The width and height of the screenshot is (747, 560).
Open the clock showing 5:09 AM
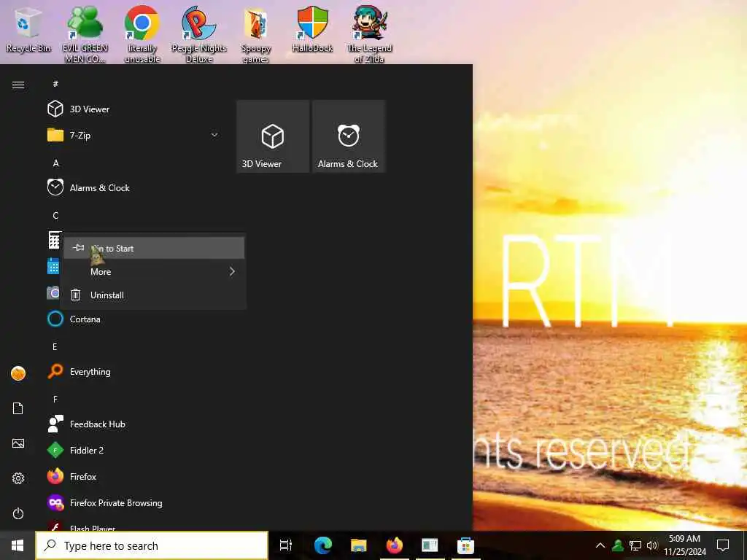coord(684,545)
